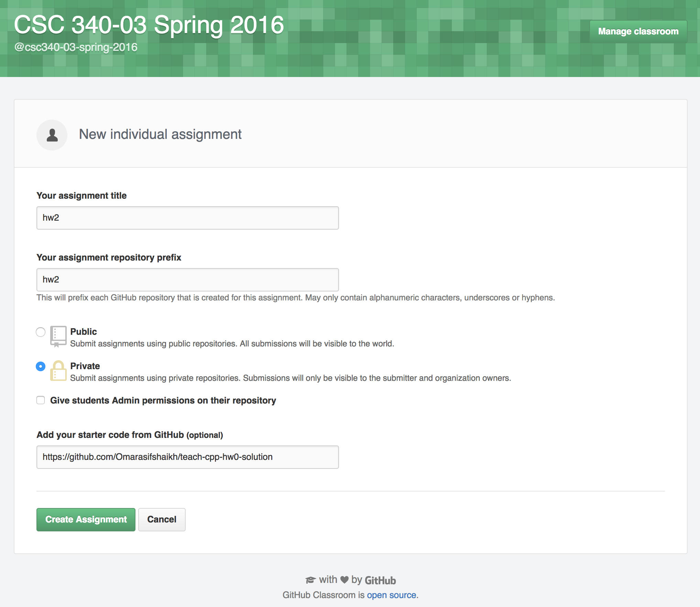Cancel the new assignment form
700x607 pixels.
tap(162, 519)
